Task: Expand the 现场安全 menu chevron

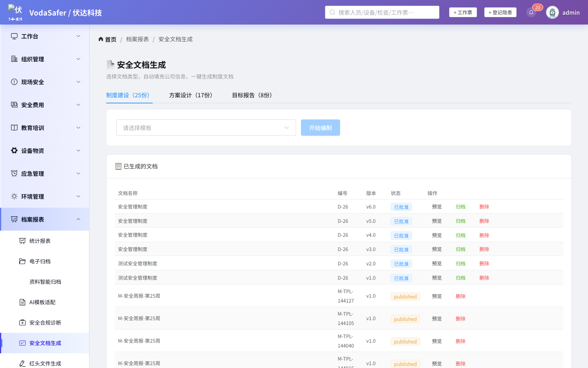Action: click(78, 82)
